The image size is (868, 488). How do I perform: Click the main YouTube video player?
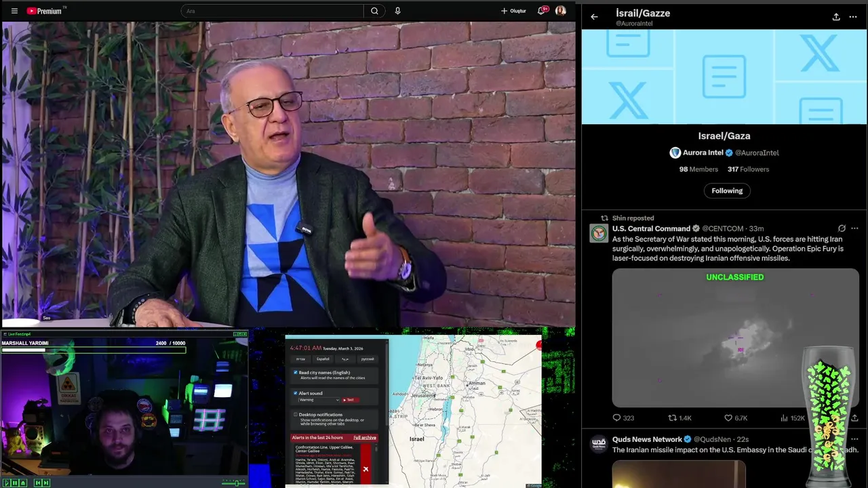point(288,174)
